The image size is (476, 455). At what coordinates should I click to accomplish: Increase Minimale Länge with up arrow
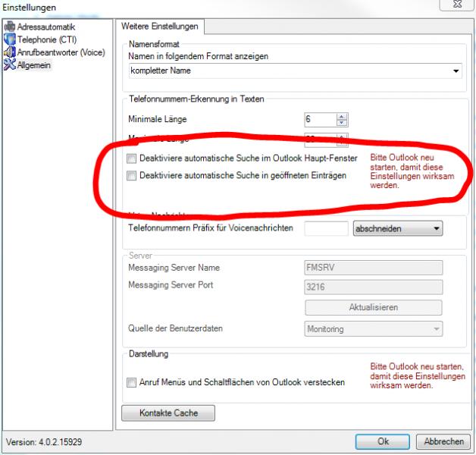click(x=341, y=116)
